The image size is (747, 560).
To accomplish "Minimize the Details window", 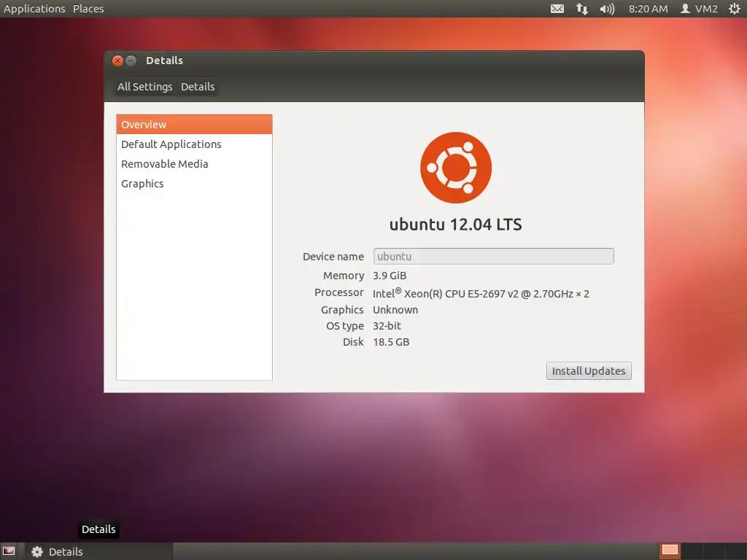I will pos(131,61).
